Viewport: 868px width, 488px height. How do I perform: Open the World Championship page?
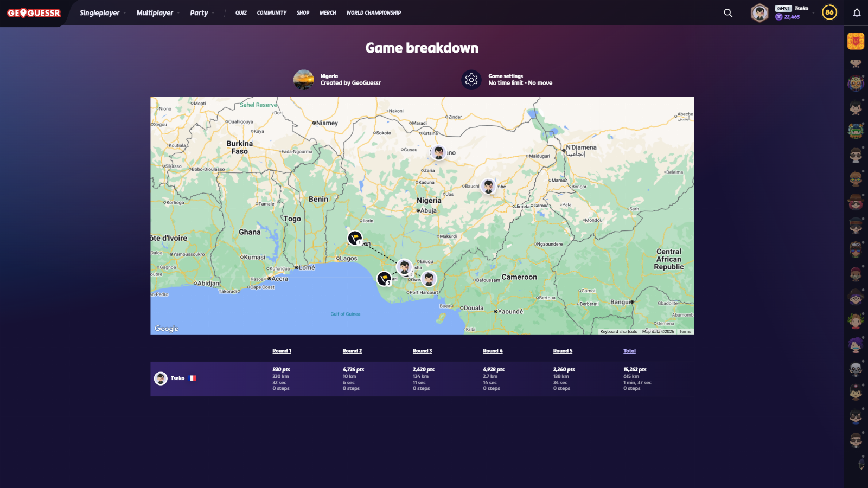pyautogui.click(x=373, y=13)
